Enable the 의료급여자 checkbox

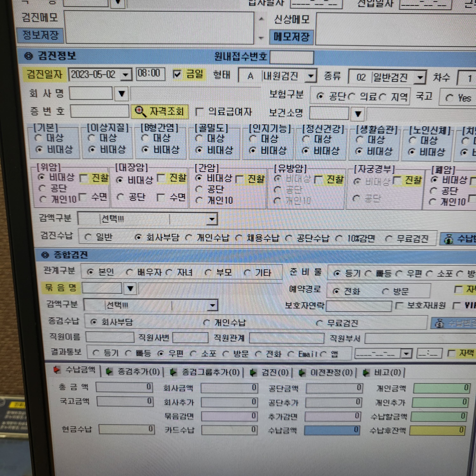click(x=199, y=112)
